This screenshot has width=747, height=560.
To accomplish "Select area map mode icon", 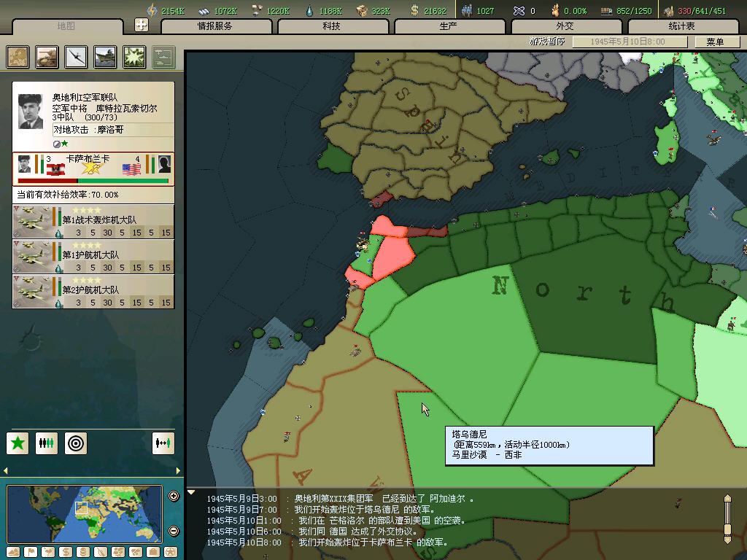I will 136,552.
